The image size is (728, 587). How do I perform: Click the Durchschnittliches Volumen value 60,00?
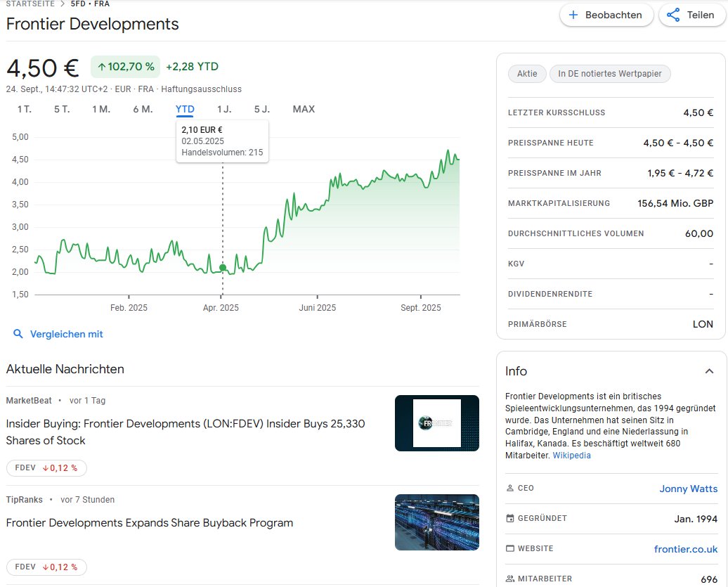[x=699, y=233]
